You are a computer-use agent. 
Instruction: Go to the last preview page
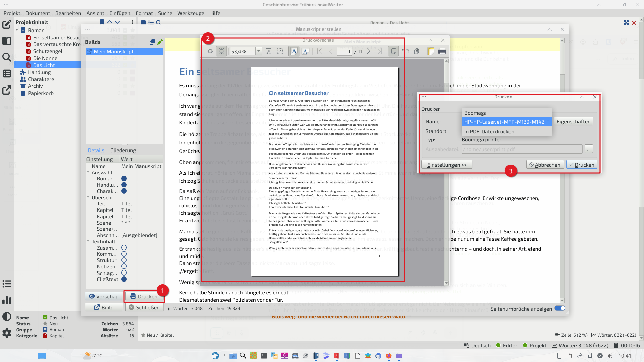(x=380, y=51)
